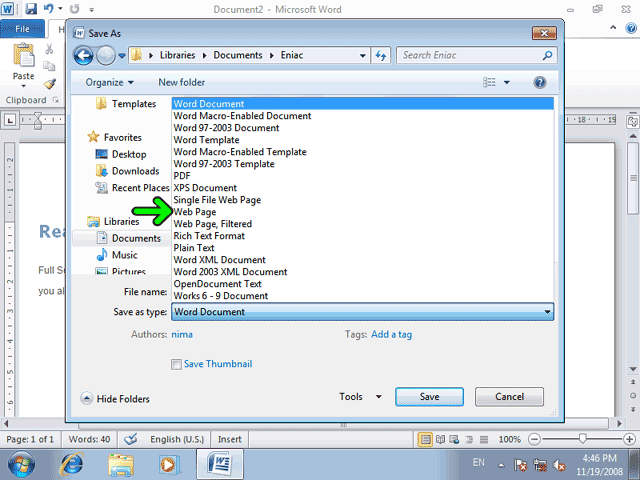
Task: Choose Rich Text Format type
Action: [x=362, y=236]
